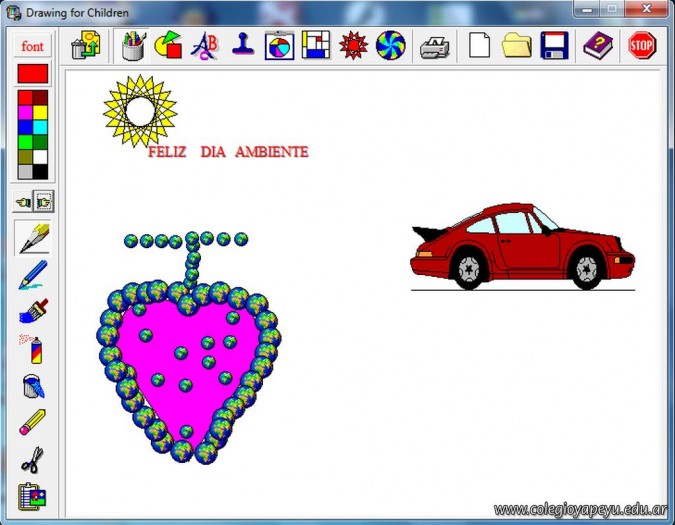Open the rubber stamp tool
675x525 pixels.
pyautogui.click(x=241, y=45)
